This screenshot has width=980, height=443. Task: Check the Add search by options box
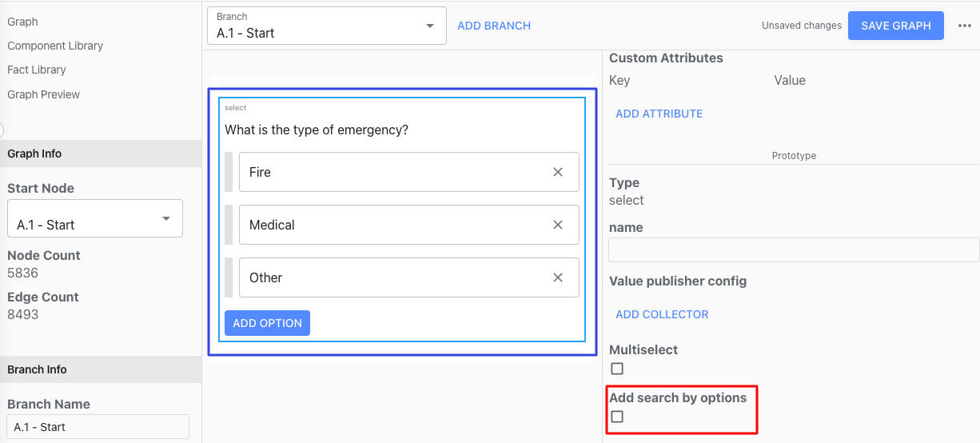(617, 417)
